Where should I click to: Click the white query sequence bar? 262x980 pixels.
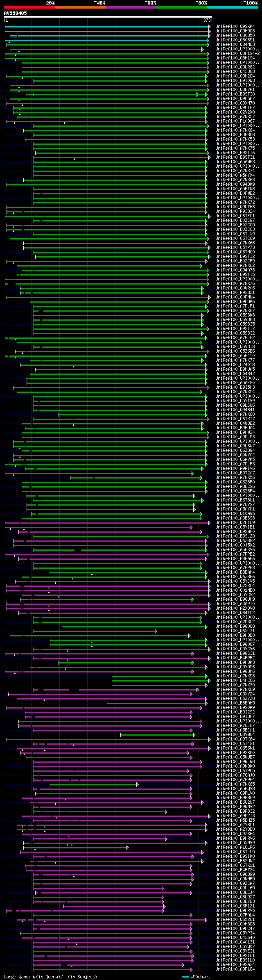coord(108,17)
